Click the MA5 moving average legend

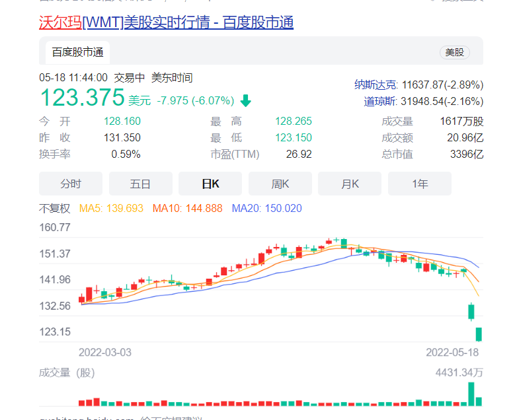click(111, 208)
